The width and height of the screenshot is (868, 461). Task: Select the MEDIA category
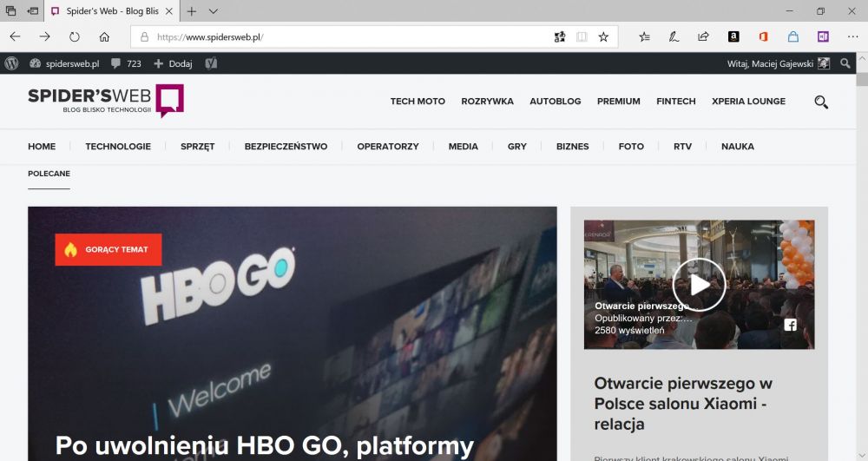[463, 146]
